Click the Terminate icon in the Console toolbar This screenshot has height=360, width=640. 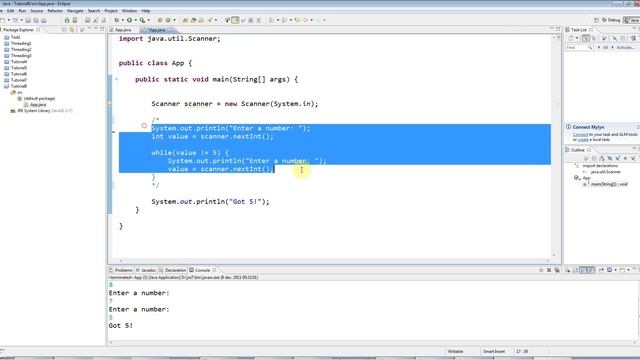click(541, 270)
